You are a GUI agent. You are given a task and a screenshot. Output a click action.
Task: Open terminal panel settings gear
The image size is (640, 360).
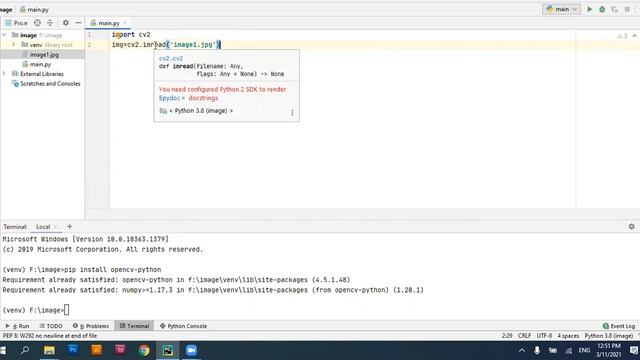pos(631,227)
